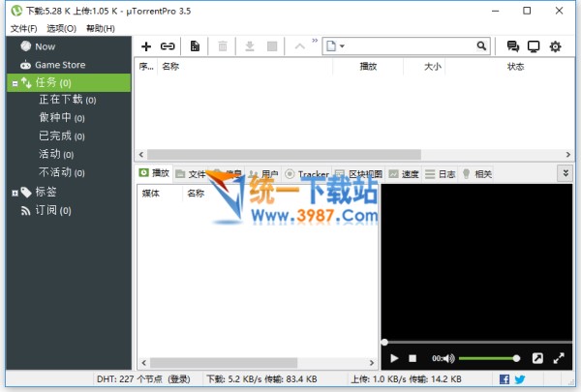The image size is (581, 392).
Task: Sort by the 状态 column header
Action: tap(515, 67)
